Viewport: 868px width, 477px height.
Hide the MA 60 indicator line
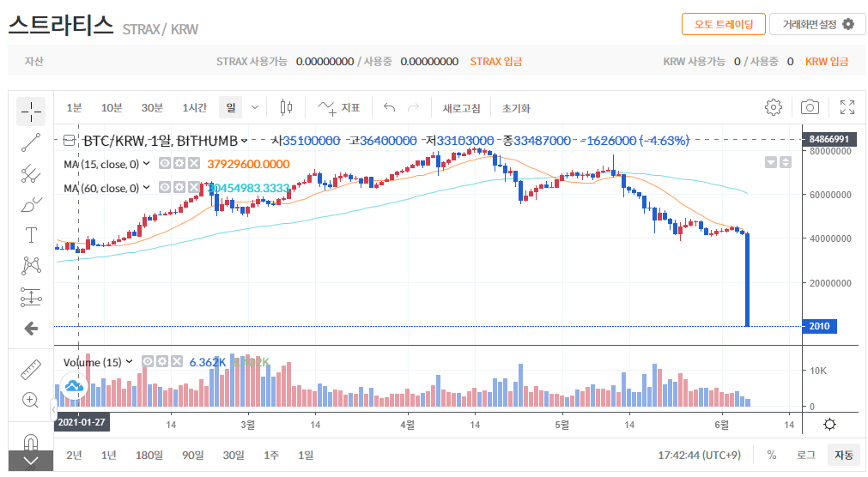(164, 187)
